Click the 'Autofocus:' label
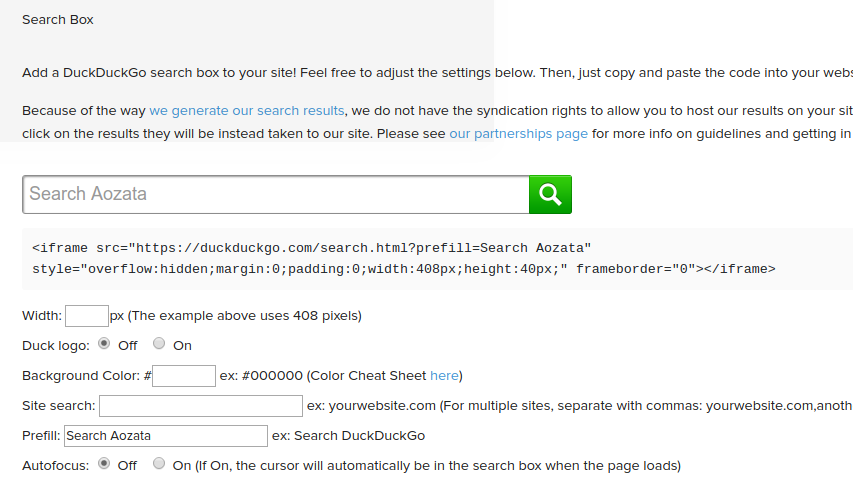The image size is (853, 490). (55, 466)
